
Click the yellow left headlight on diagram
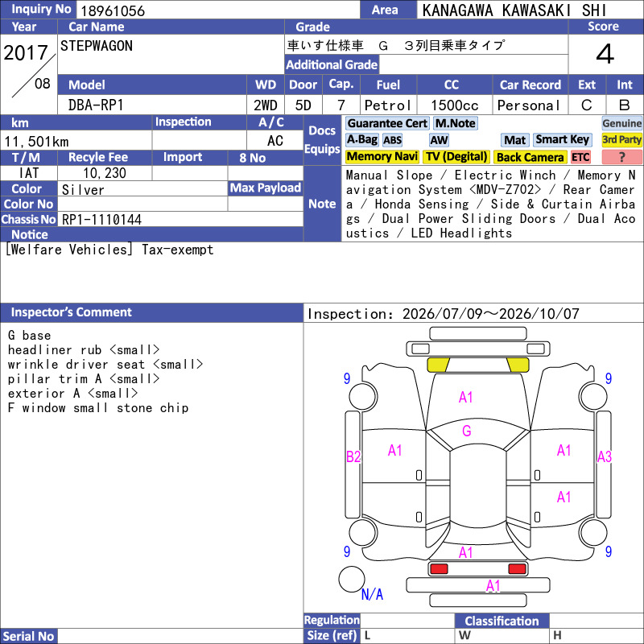click(x=438, y=365)
